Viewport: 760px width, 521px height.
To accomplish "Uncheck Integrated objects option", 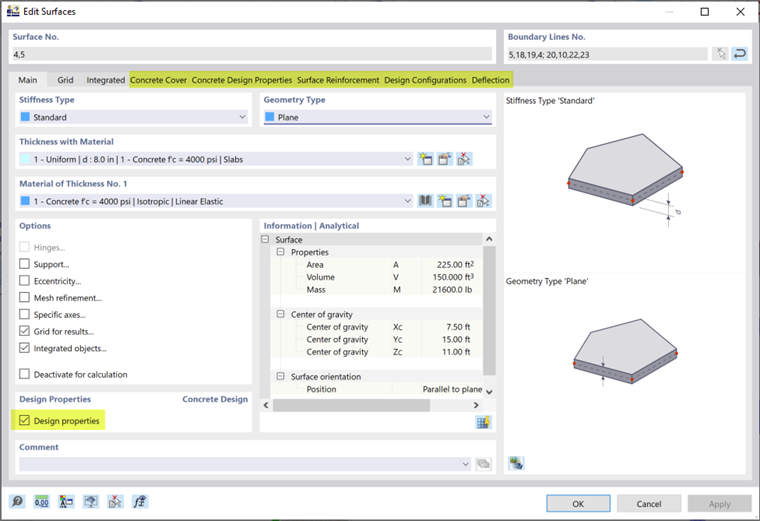I will coord(24,348).
